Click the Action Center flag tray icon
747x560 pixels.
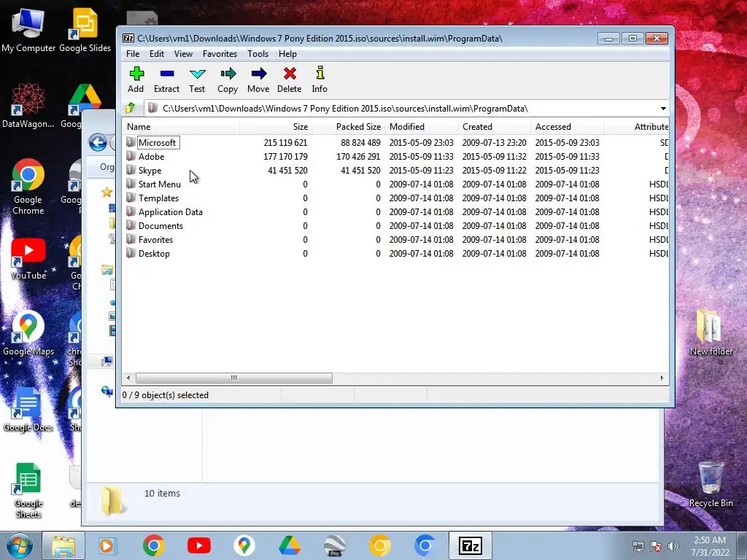click(656, 546)
